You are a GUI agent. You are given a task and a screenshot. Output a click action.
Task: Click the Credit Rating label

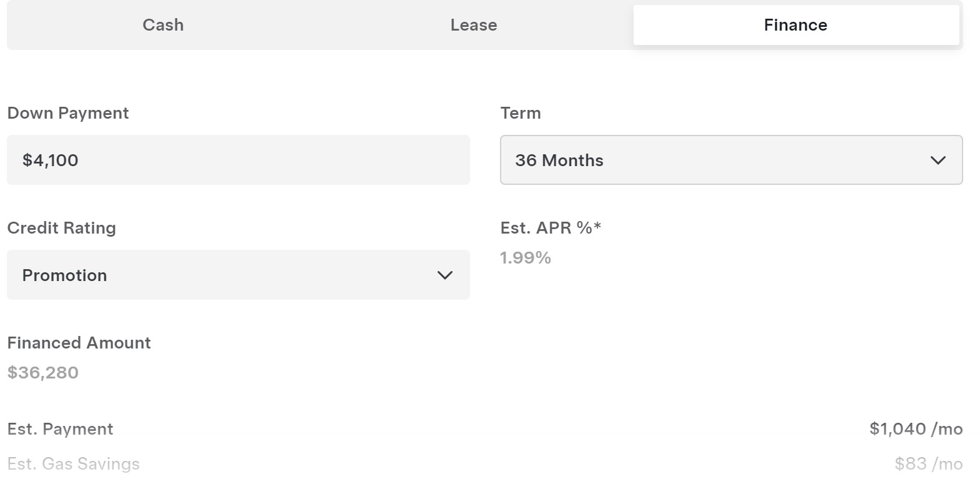click(61, 228)
